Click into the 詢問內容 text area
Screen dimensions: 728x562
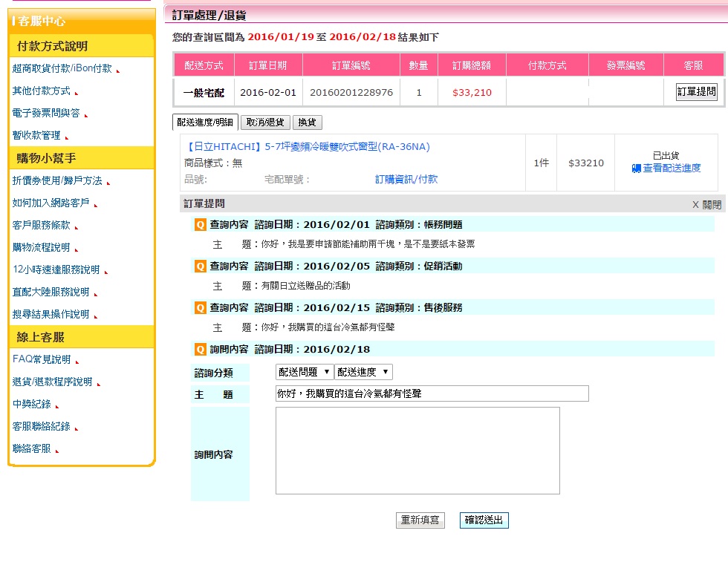[417, 451]
